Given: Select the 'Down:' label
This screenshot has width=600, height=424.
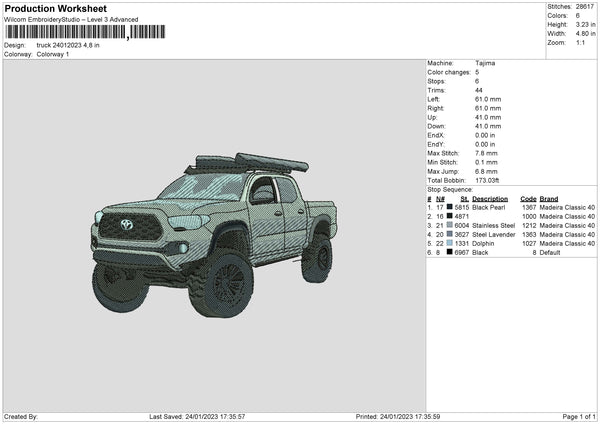Looking at the screenshot, I should pos(436,126).
